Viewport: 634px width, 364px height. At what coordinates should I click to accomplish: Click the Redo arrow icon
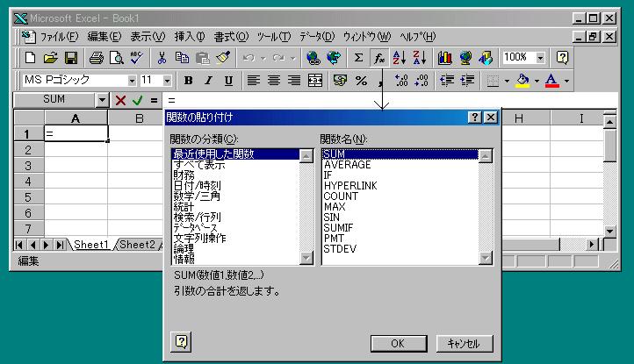tap(278, 58)
